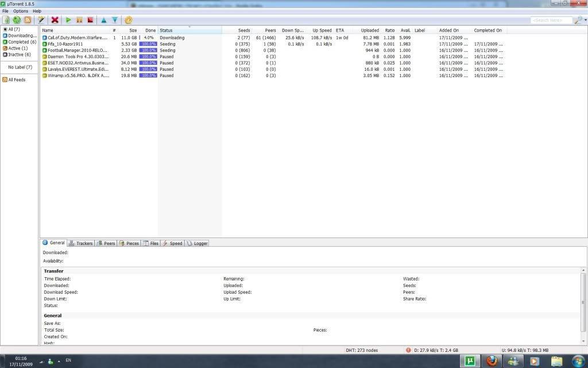Select the Downloading category in sidebar

[20, 36]
